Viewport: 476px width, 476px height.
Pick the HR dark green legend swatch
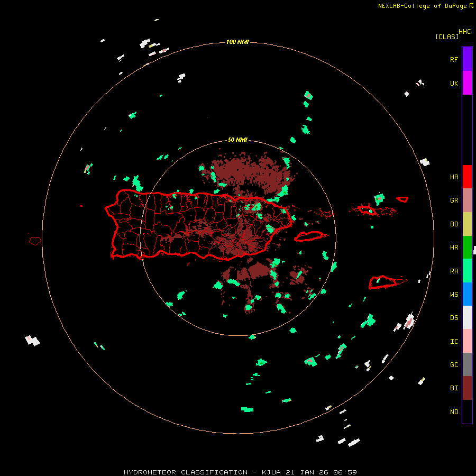point(467,248)
